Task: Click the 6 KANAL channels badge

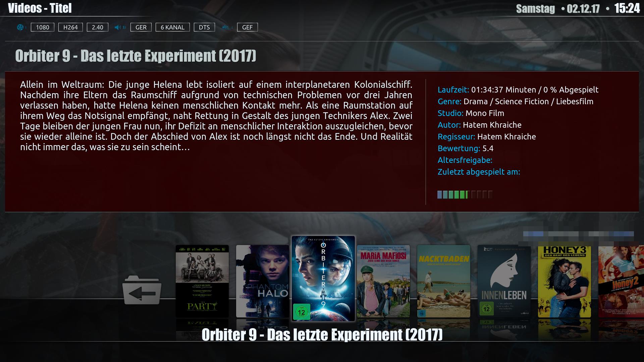Action: (x=172, y=27)
